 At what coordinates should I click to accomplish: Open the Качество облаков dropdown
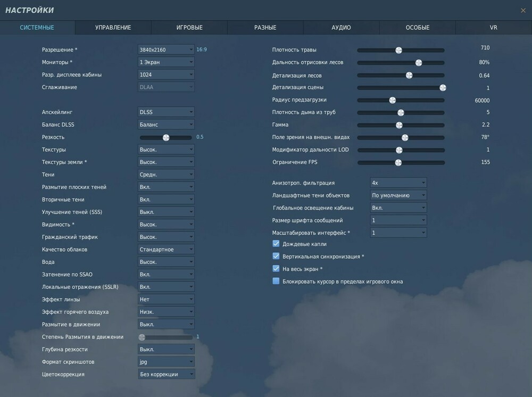[x=165, y=249]
